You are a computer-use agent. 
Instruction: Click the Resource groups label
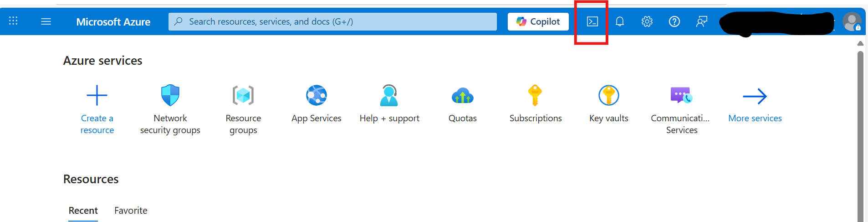(x=243, y=124)
